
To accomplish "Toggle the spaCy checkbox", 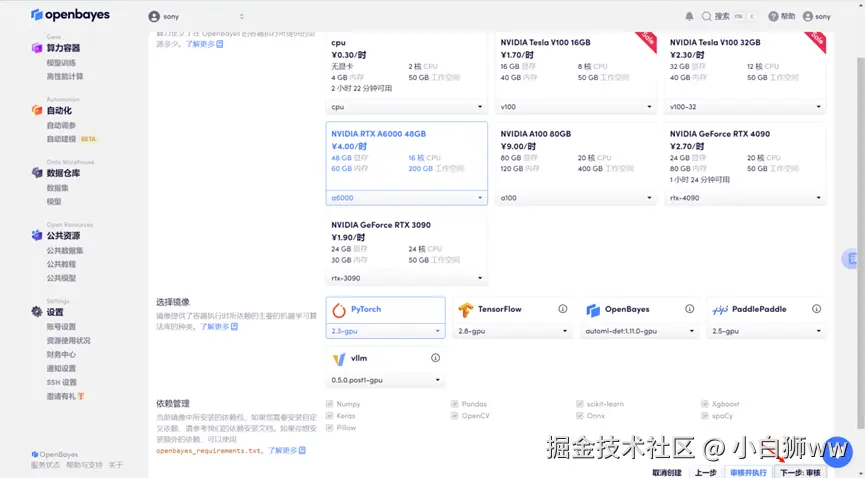I will pyautogui.click(x=705, y=416).
